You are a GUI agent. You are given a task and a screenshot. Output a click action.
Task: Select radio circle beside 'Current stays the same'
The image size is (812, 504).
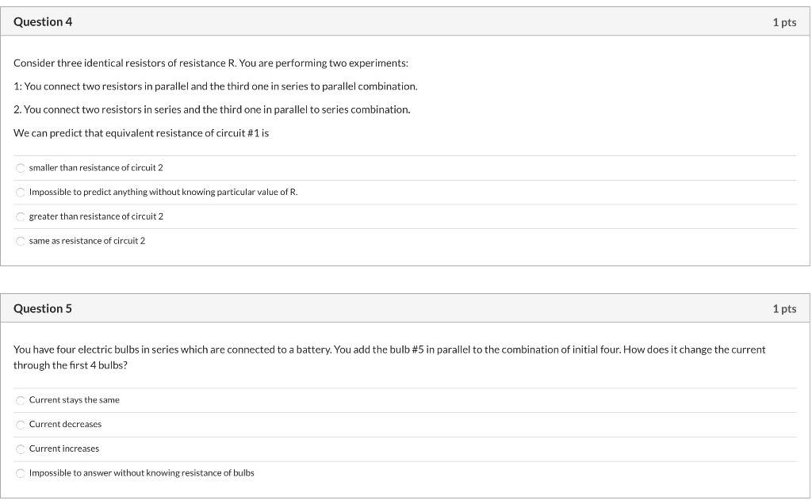(20, 400)
